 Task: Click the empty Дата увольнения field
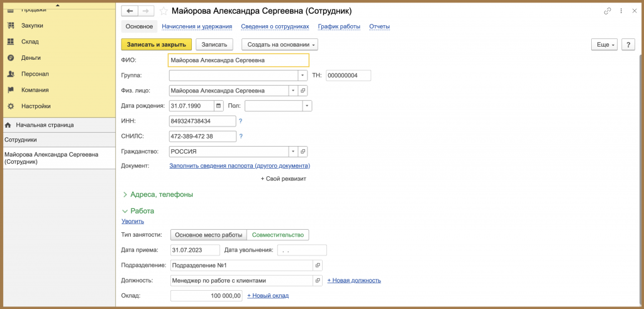(303, 250)
